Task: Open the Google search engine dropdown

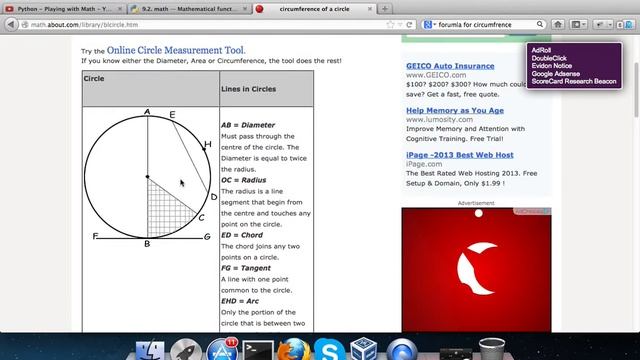Action: pyautogui.click(x=429, y=24)
